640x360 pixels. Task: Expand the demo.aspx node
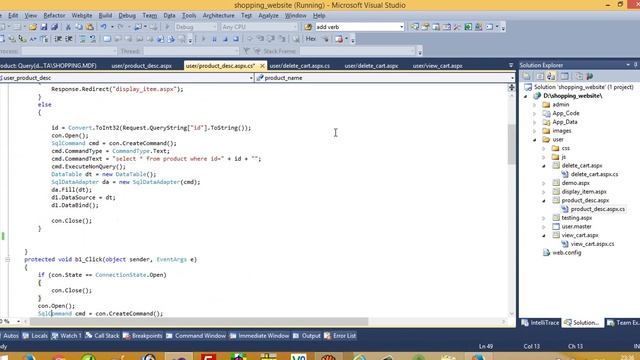544,183
